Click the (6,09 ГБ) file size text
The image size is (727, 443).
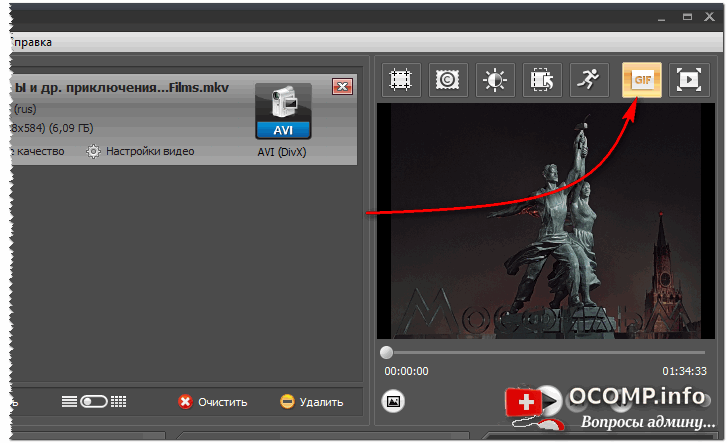pos(72,128)
